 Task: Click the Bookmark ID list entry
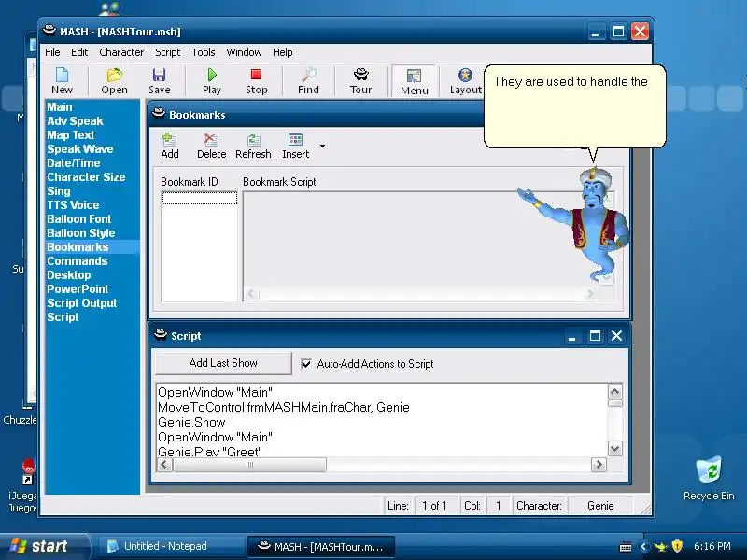pos(200,198)
